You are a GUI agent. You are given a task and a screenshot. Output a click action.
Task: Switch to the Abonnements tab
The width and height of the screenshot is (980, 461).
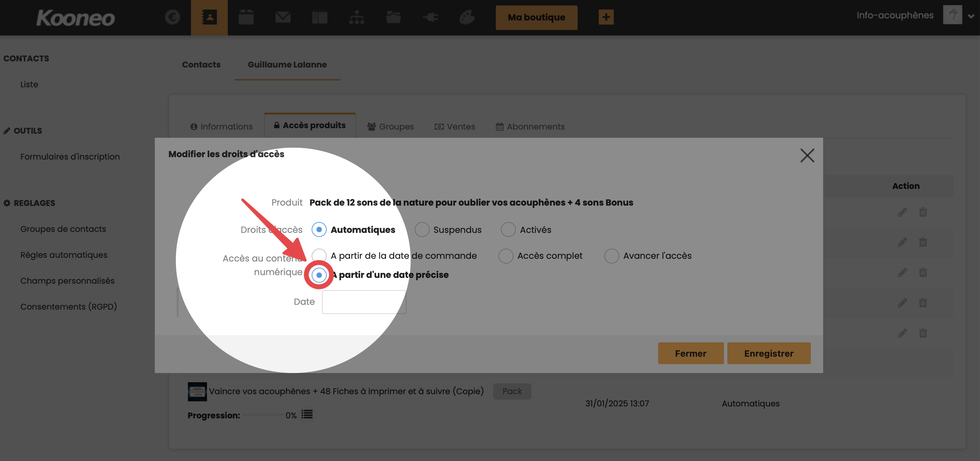530,127
